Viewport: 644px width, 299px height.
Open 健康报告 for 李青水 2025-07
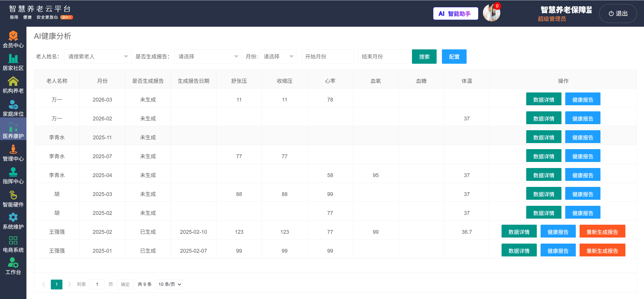(583, 156)
